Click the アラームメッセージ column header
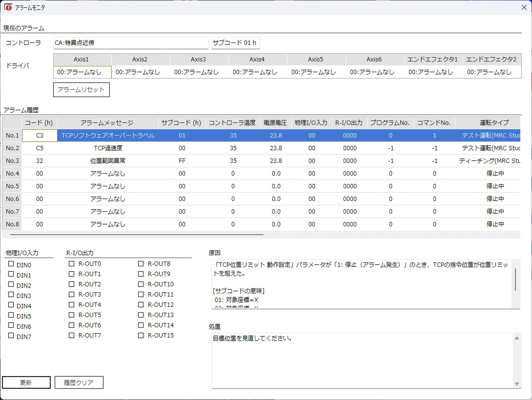 pos(108,123)
